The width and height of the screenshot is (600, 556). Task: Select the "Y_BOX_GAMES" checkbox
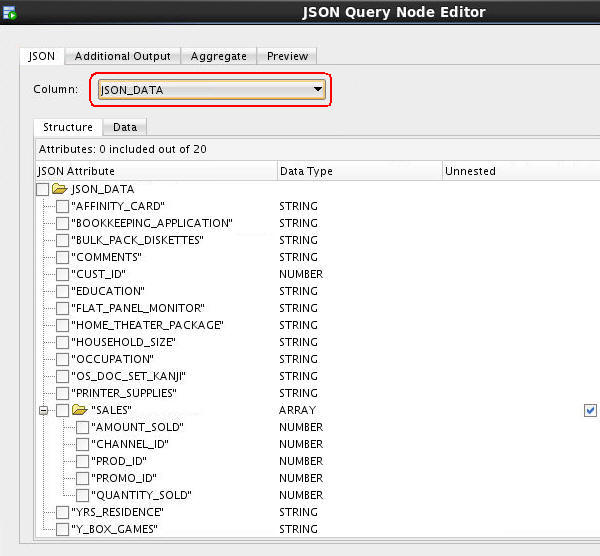(x=62, y=529)
